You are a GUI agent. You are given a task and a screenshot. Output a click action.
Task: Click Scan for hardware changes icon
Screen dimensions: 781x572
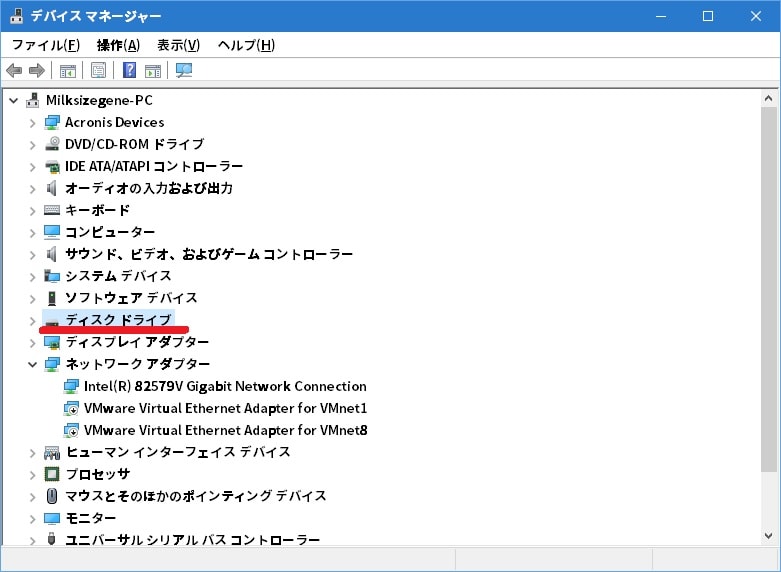click(x=184, y=70)
